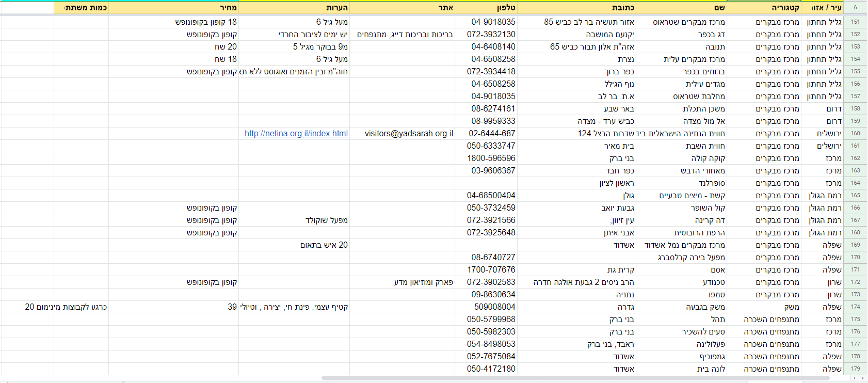Select the 'אתר' header cell
The height and width of the screenshot is (383, 868).
(402, 8)
